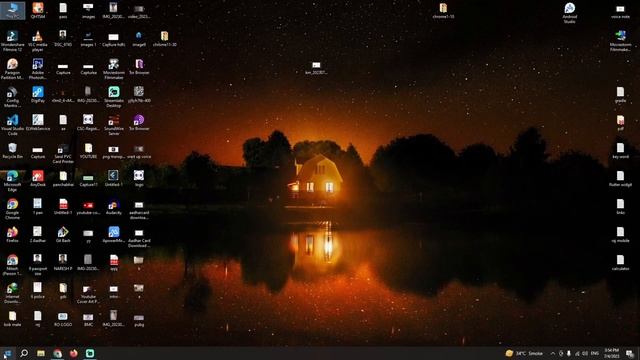The width and height of the screenshot is (640, 360).
Task: Select the Capture hdfc image file
Action: 113,39
